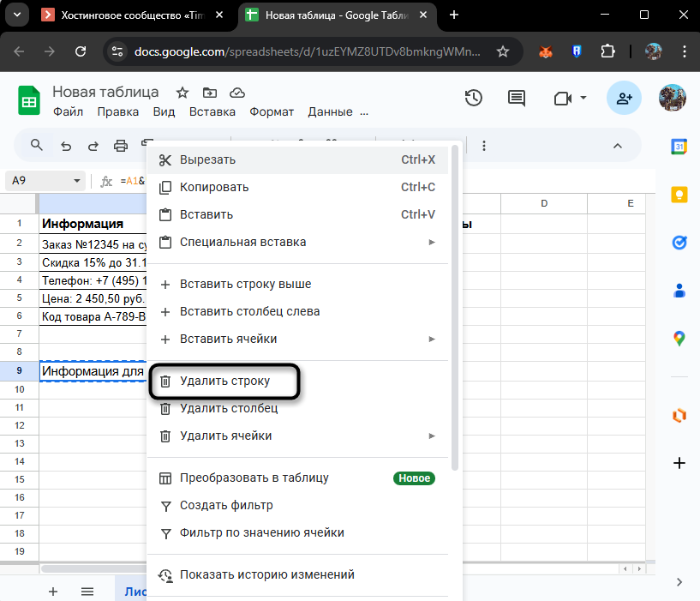Open version history via the clock icon

473,99
